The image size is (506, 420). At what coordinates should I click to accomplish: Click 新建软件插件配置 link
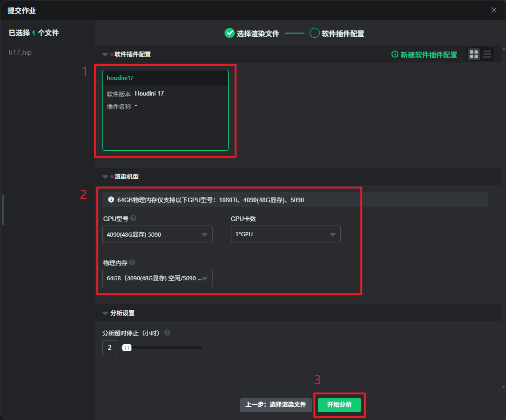click(424, 55)
